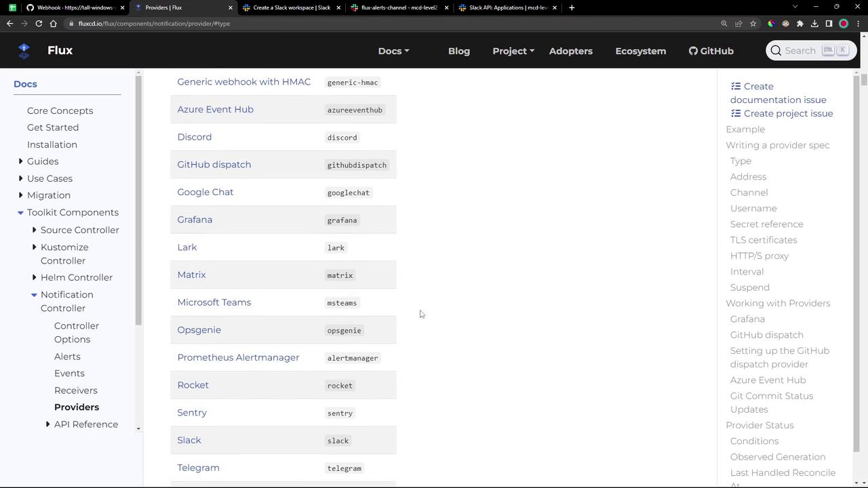Switch to the Create a Slack workspace tab
The image size is (868, 488).
[291, 7]
